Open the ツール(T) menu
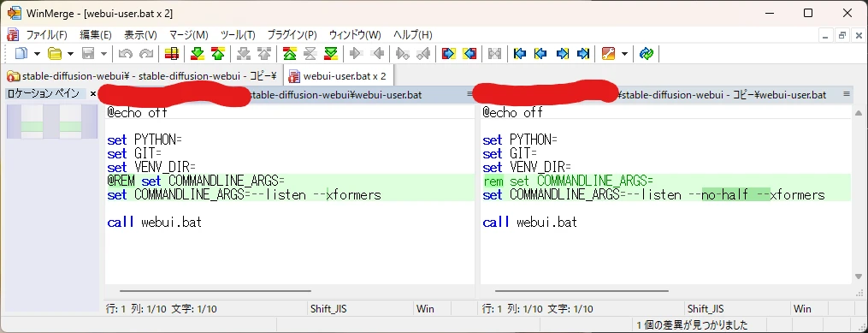This screenshot has height=333, width=868. [x=238, y=34]
